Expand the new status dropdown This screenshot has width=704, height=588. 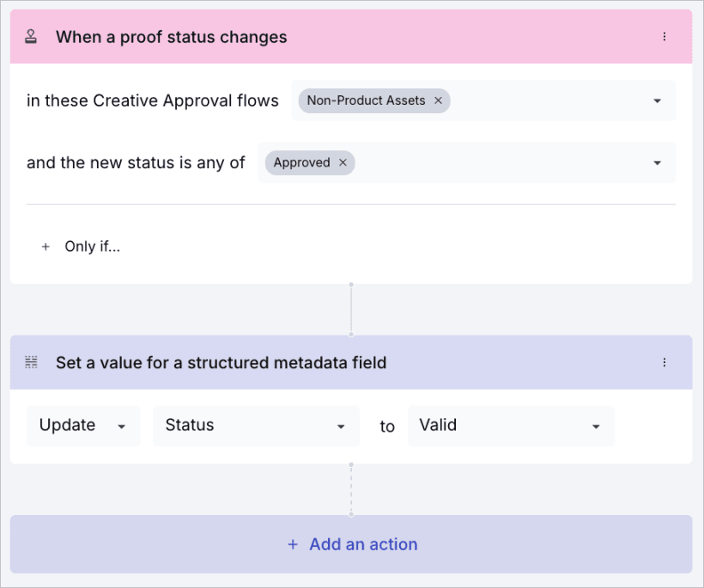[657, 162]
